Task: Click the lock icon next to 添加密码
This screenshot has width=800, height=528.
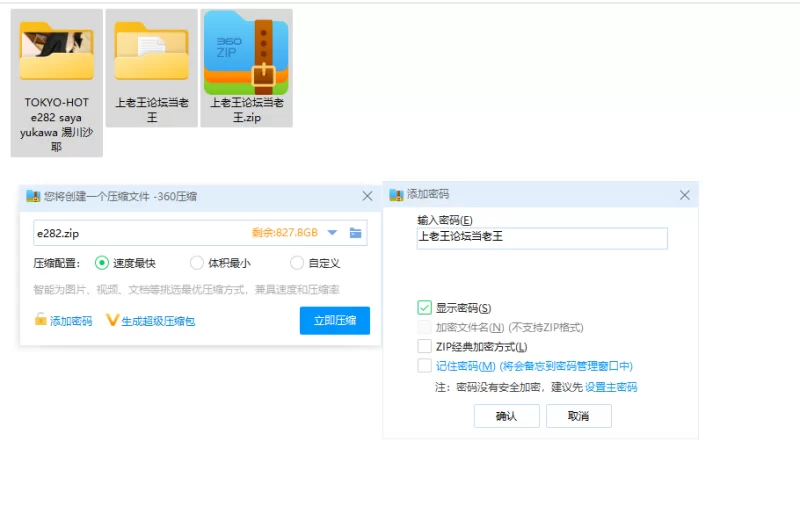Action: [40, 321]
